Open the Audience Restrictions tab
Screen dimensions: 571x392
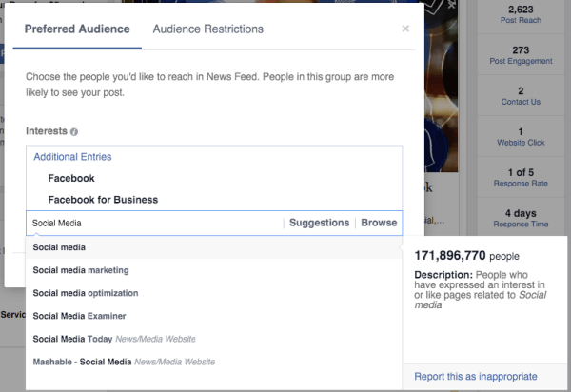[x=207, y=29]
